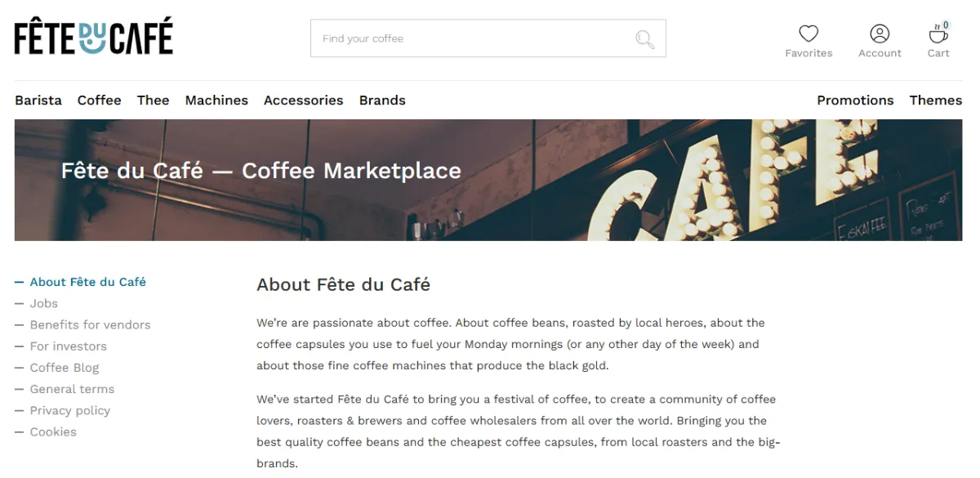Visit the Coffee Blog link
The height and width of the screenshot is (478, 980).
point(65,368)
